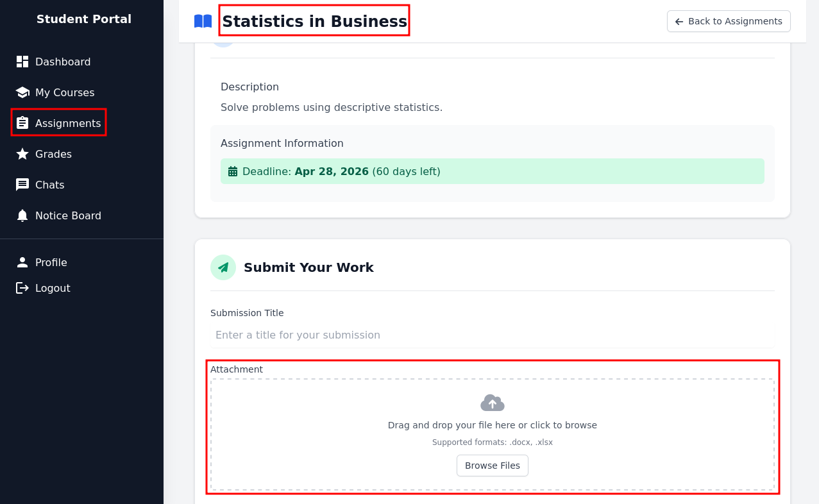Click the blue open book icon
The width and height of the screenshot is (819, 504).
click(x=203, y=21)
